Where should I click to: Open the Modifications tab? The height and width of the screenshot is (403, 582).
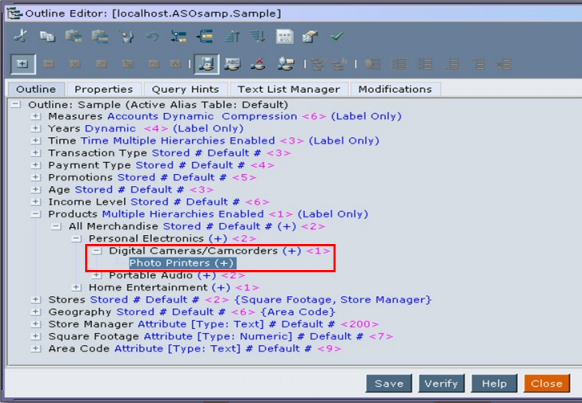pos(395,89)
